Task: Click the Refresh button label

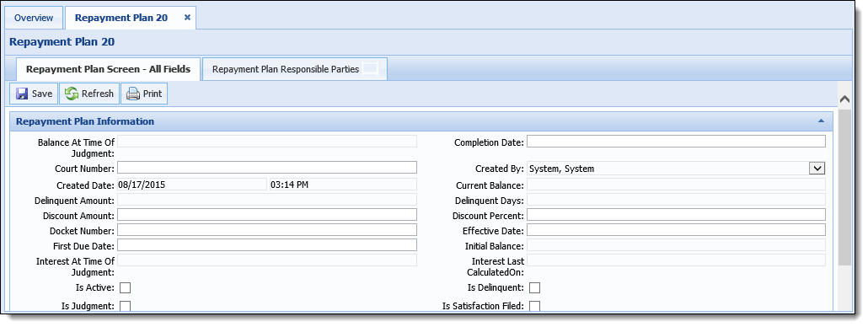Action: point(98,94)
